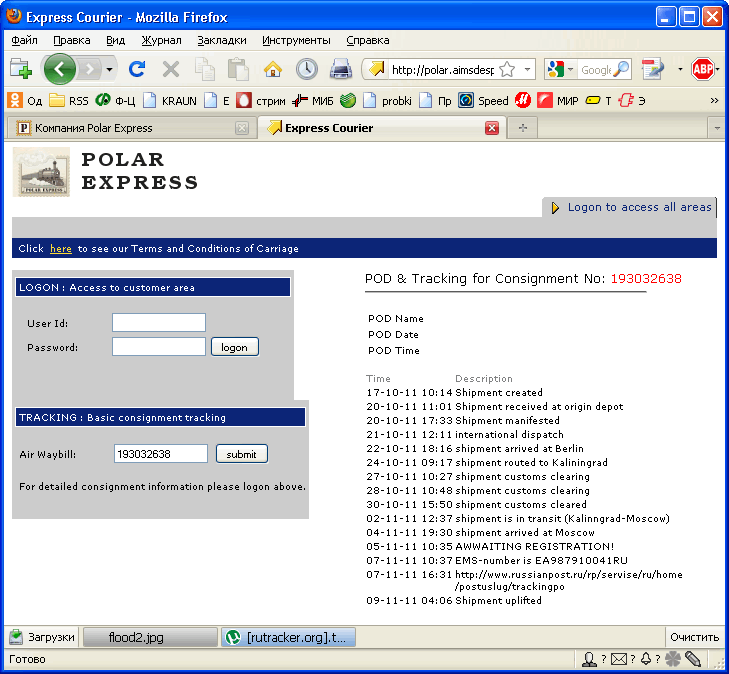The width and height of the screenshot is (729, 674).
Task: Click the Paste clipboard icon
Action: click(238, 69)
